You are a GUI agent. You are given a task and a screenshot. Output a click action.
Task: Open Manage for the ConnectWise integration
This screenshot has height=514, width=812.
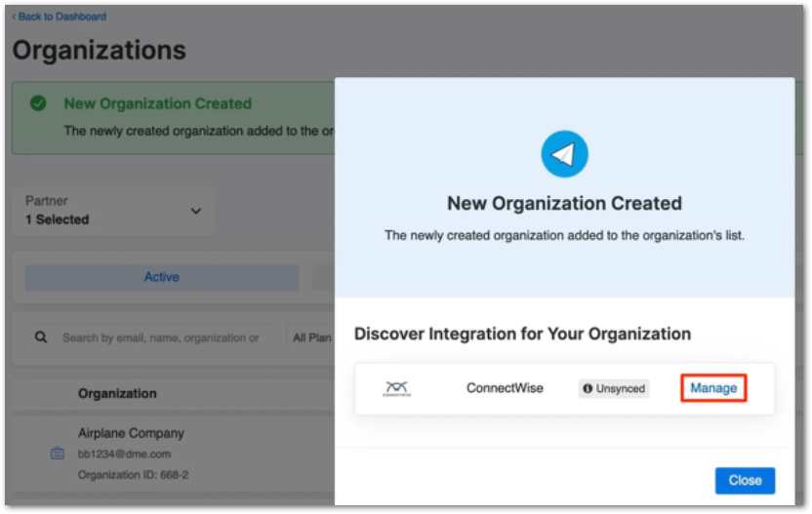[x=713, y=388]
